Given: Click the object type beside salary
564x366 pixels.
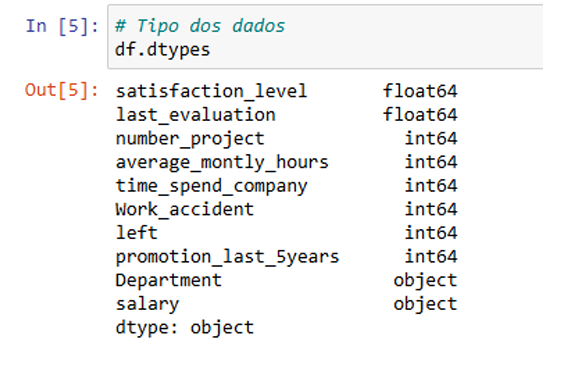Looking at the screenshot, I should [425, 304].
